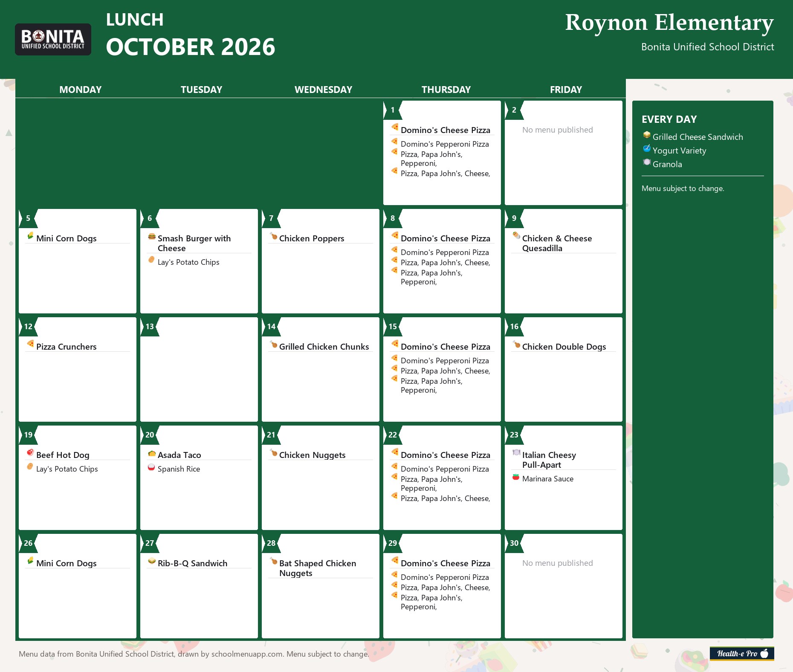
Task: Click the EVERY DAY sidebar heading
Action: click(x=669, y=119)
